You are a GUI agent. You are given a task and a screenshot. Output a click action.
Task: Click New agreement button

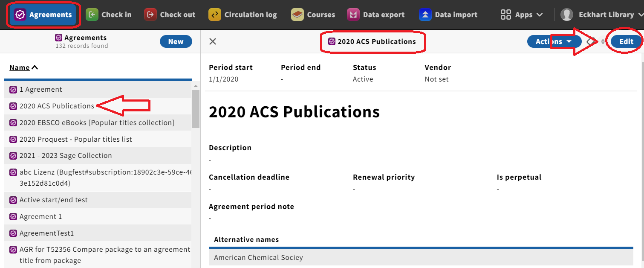176,41
